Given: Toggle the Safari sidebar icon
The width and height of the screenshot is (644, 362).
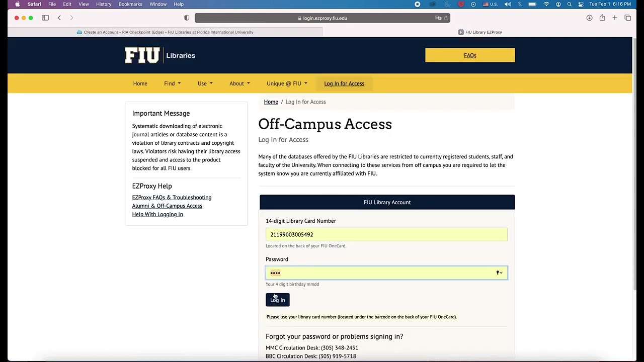Looking at the screenshot, I should (x=45, y=18).
